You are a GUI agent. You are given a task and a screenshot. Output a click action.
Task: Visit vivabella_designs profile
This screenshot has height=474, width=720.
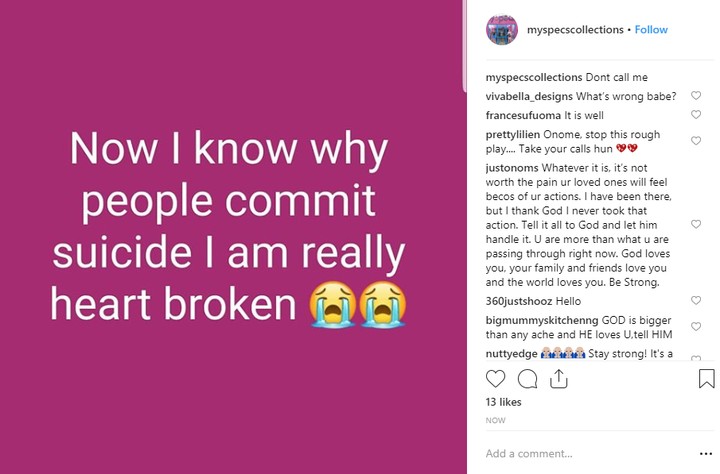tap(529, 96)
